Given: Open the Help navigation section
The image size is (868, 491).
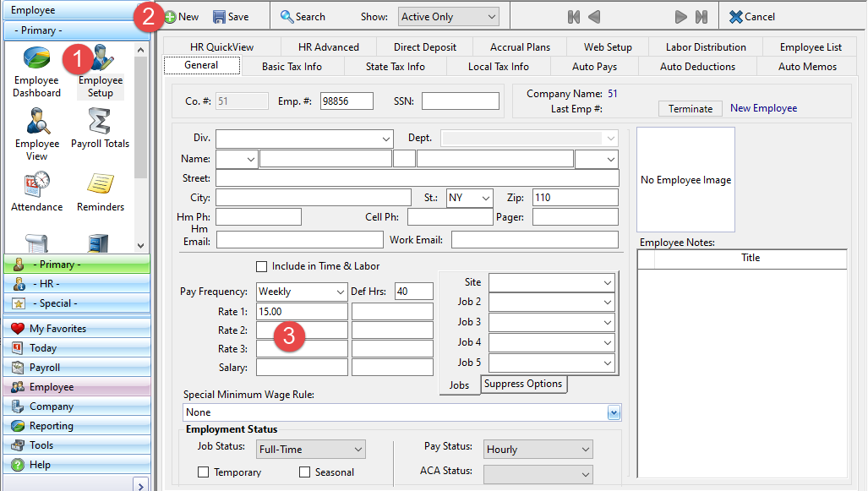Looking at the screenshot, I should click(77, 464).
